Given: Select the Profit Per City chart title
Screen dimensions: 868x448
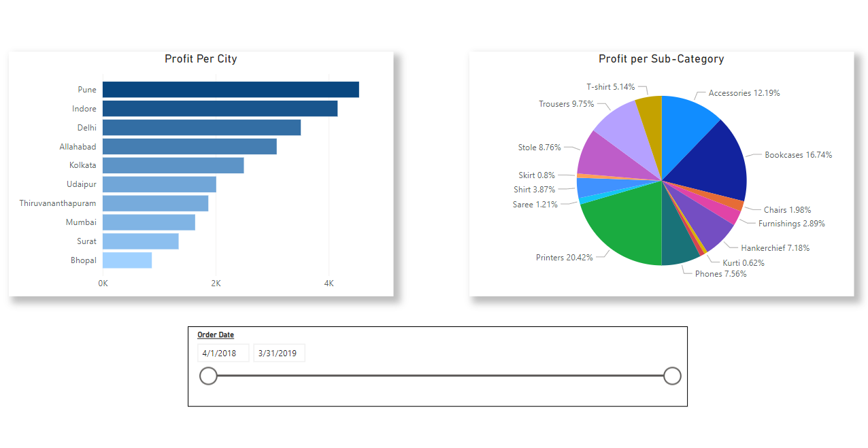Looking at the screenshot, I should (201, 59).
